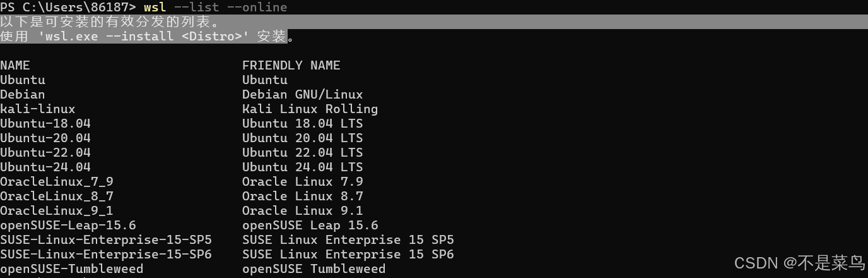Click the Debian entry in the NAME column
868x278 pixels.
(23, 94)
